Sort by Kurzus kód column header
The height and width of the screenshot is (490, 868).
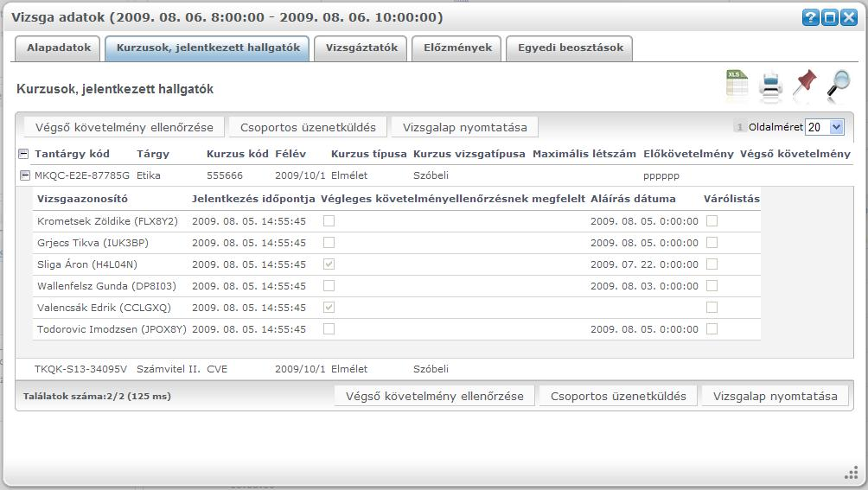coord(238,154)
